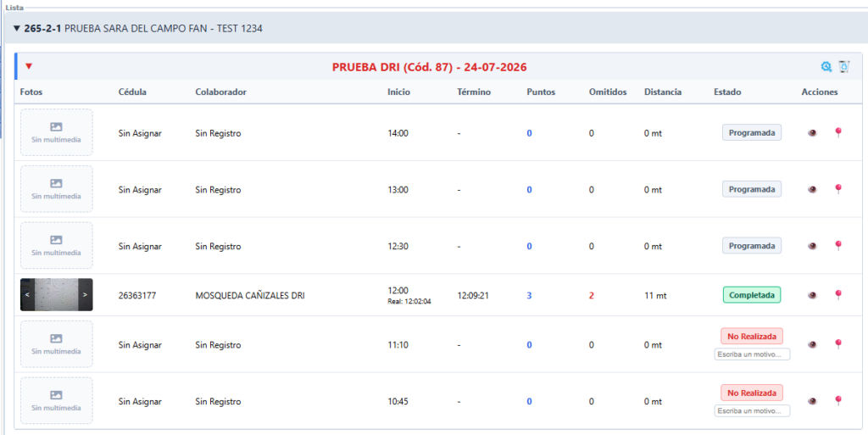Collapse the PRUEBA DRI section with red triangle

(x=29, y=66)
